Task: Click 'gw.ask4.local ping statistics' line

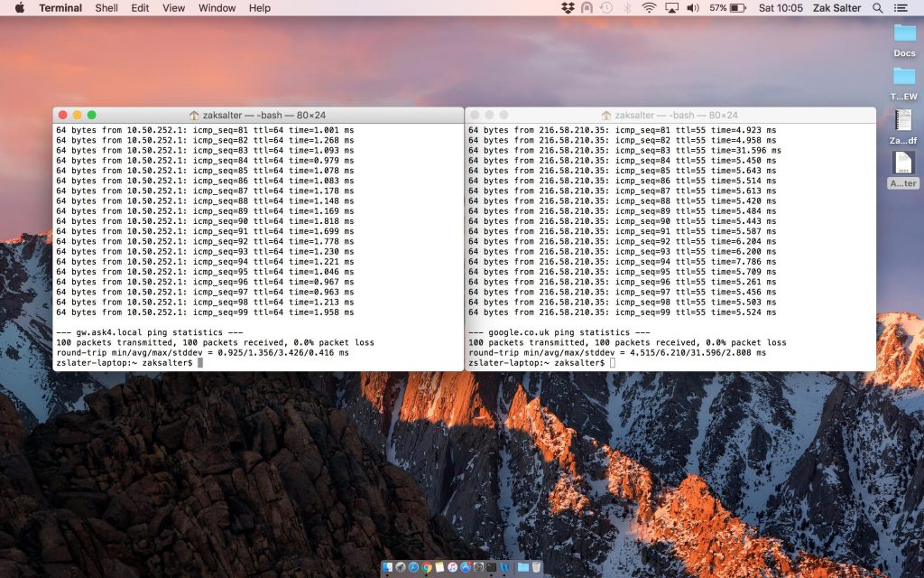Action: [x=150, y=332]
